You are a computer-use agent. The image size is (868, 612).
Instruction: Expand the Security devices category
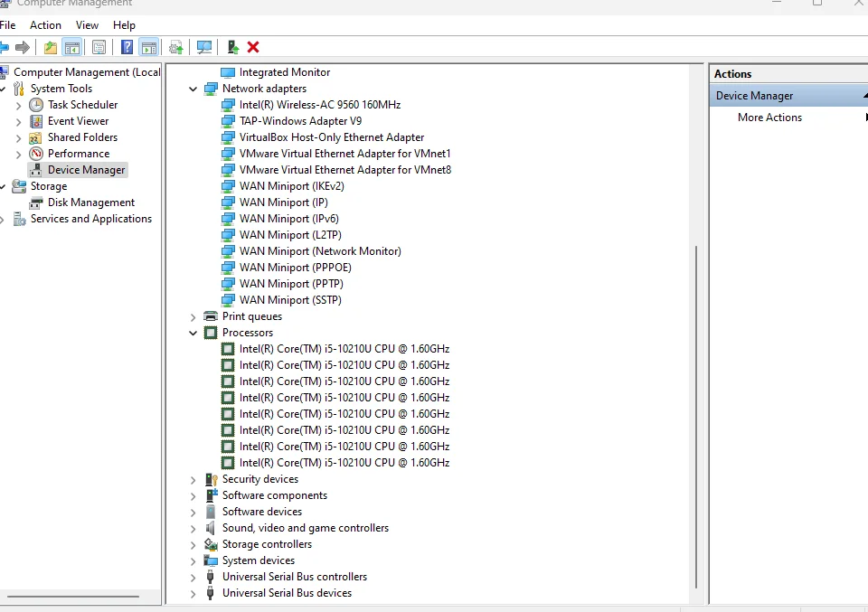[193, 480]
